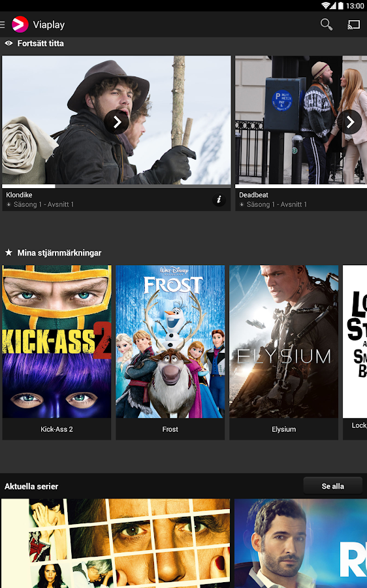Open the search magnifier icon
367x588 pixels.
[x=326, y=25]
